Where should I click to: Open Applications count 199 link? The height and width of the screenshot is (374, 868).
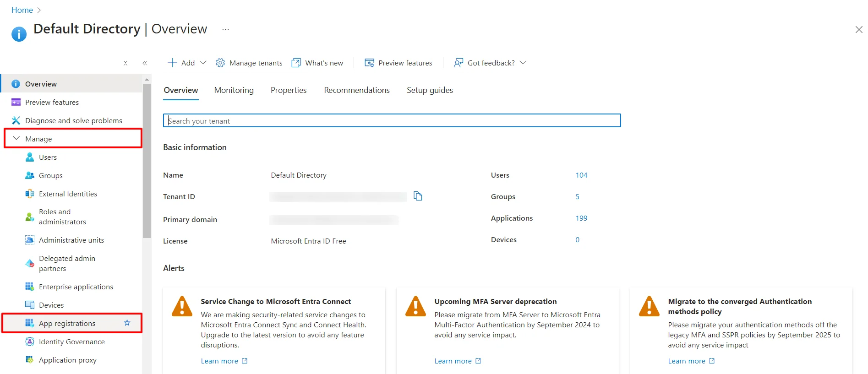(581, 218)
